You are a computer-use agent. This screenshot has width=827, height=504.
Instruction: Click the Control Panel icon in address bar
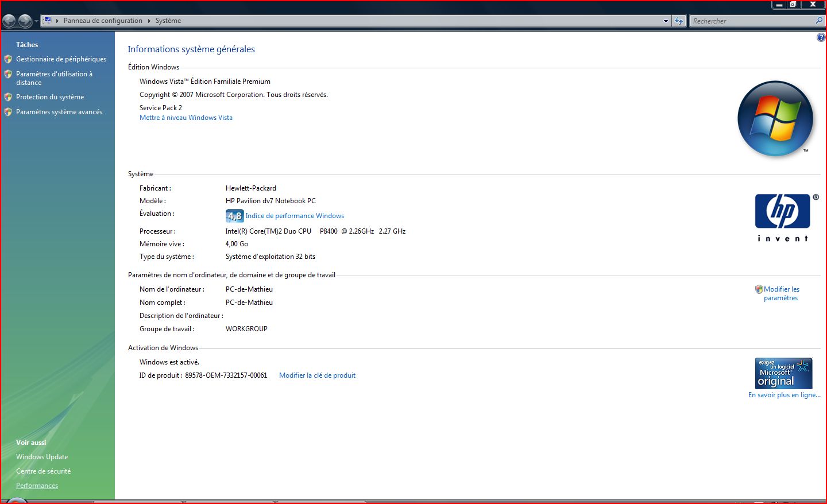point(48,20)
